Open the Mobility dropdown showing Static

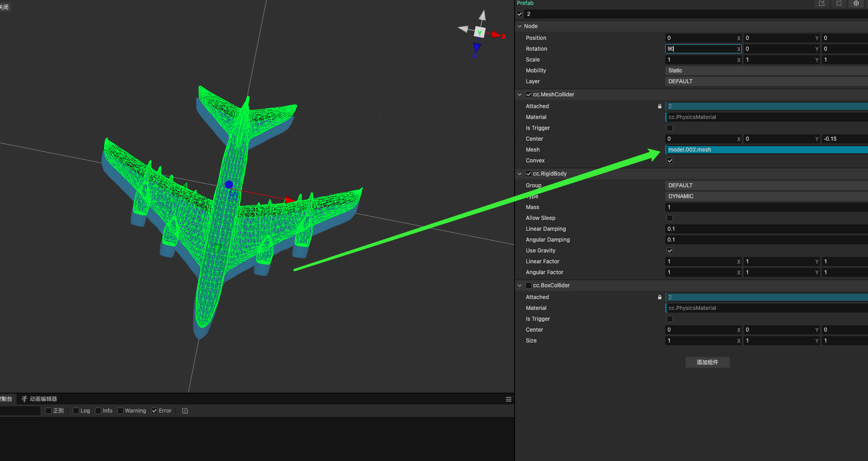coord(767,71)
